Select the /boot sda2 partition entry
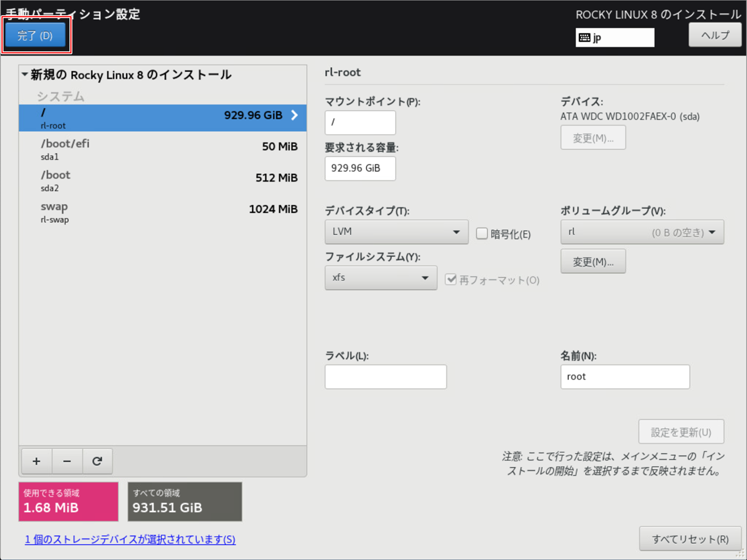747x560 pixels. [162, 181]
